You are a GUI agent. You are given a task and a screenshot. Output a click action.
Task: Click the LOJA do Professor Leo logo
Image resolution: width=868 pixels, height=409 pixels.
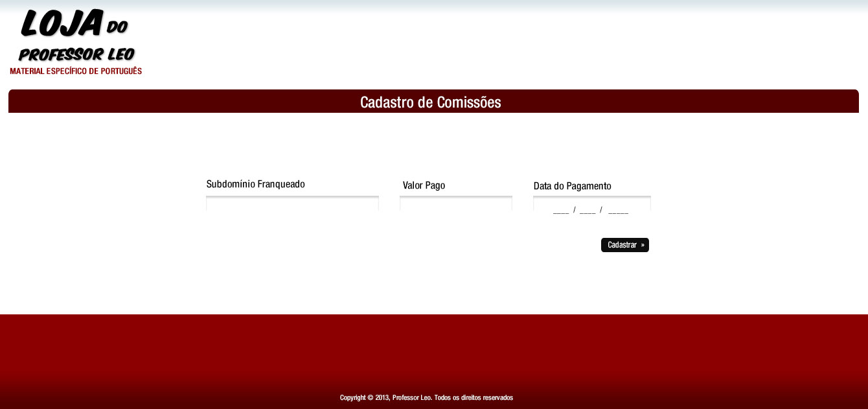pos(76,41)
